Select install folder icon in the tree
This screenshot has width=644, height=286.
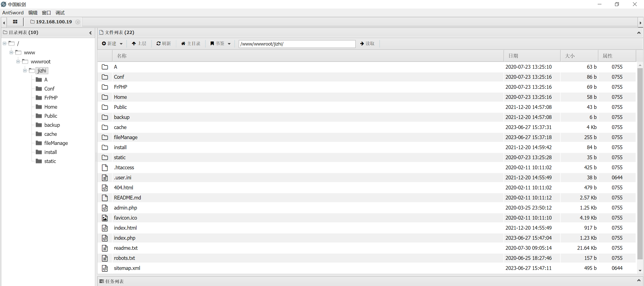39,152
